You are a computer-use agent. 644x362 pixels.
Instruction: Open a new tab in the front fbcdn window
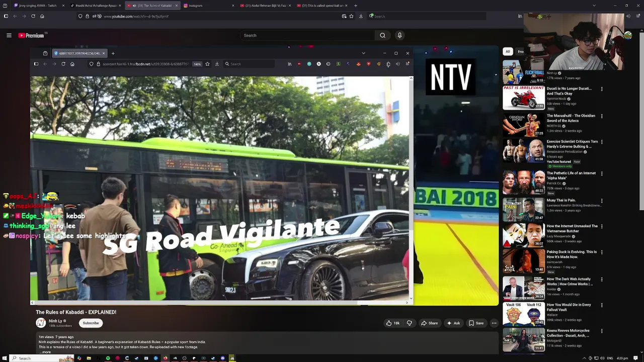tap(113, 53)
